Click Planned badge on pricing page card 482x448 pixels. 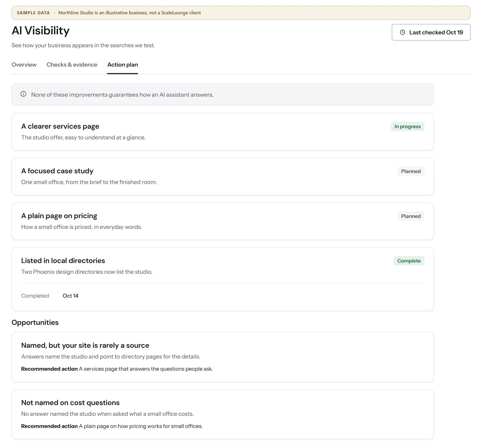pyautogui.click(x=411, y=216)
